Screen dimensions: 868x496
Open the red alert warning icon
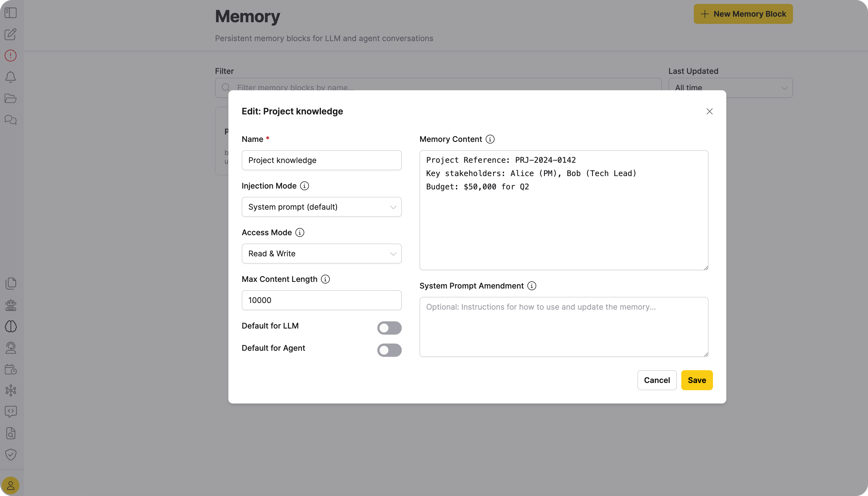coord(11,56)
